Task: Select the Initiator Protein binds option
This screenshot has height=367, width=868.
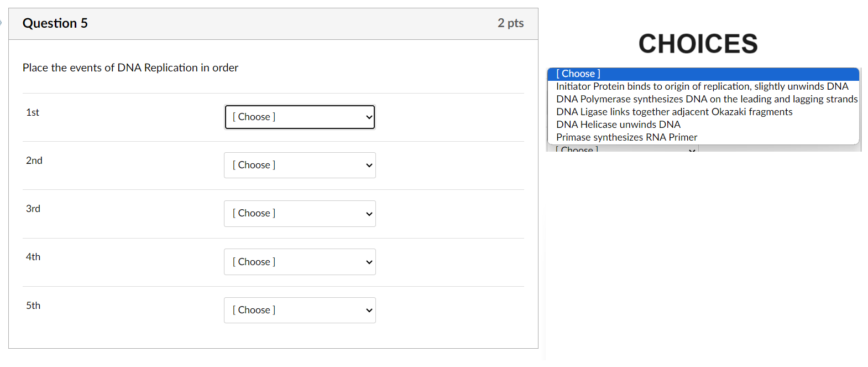Action: click(702, 86)
